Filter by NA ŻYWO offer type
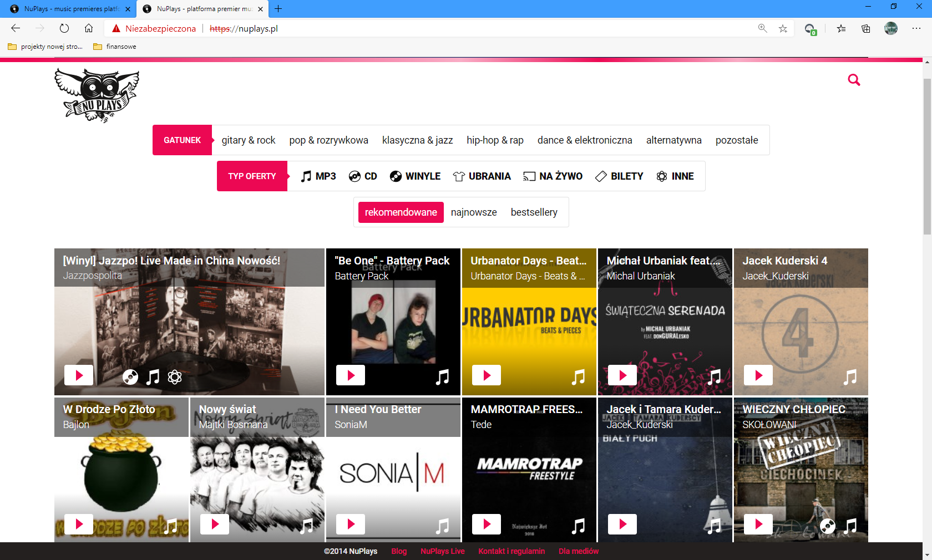The image size is (932, 560). tap(553, 176)
